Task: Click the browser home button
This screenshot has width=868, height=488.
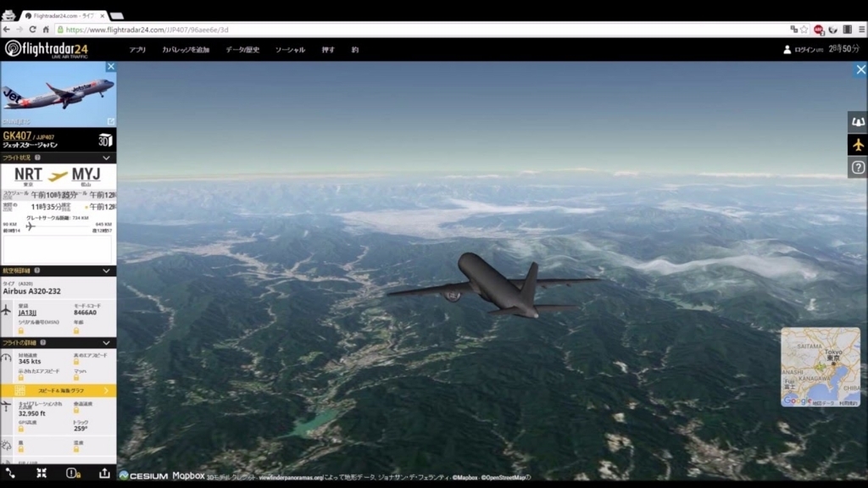Action: tap(46, 30)
